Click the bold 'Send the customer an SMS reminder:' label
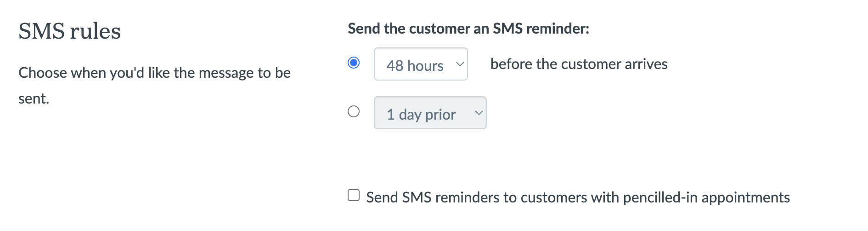This screenshot has width=868, height=231. coord(468,29)
